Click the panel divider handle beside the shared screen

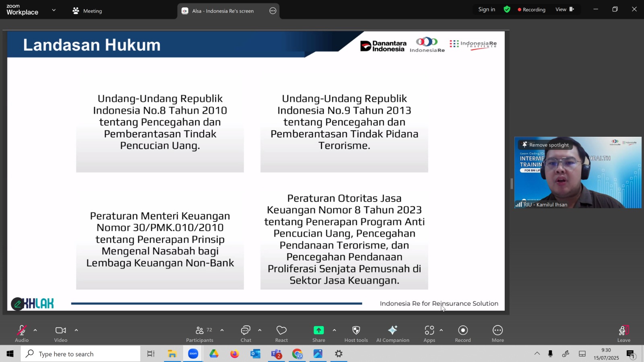click(x=512, y=184)
